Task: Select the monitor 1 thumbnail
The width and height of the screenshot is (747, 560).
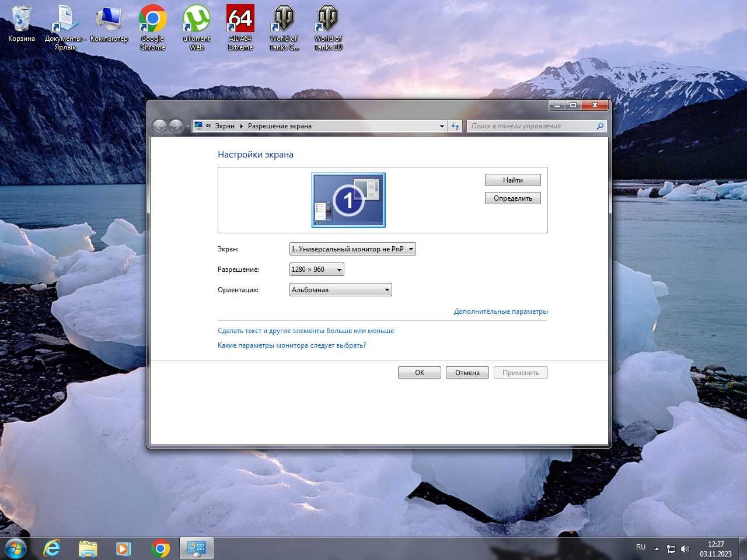Action: point(348,200)
